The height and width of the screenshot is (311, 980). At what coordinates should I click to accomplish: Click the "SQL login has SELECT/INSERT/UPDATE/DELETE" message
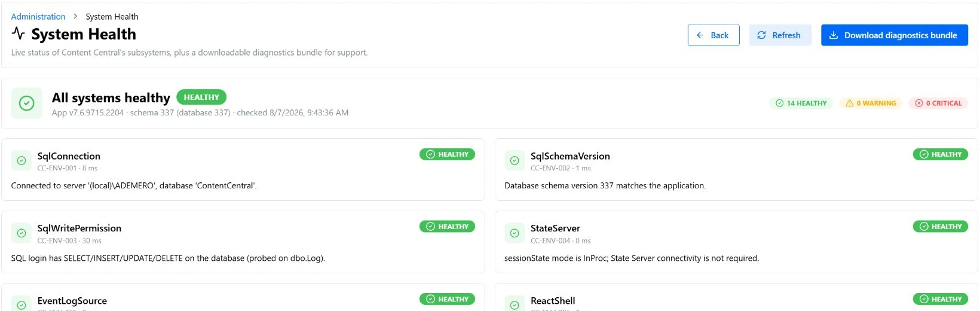pos(168,258)
